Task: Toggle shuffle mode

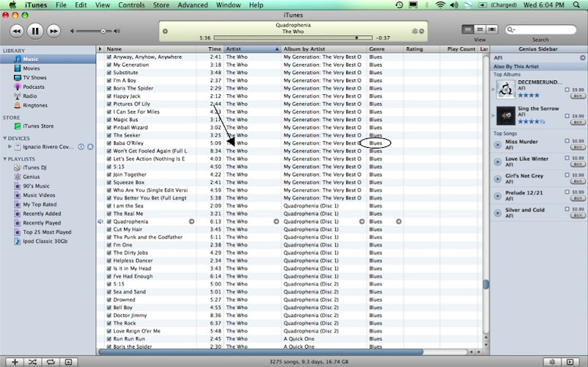Action: pos(32,362)
